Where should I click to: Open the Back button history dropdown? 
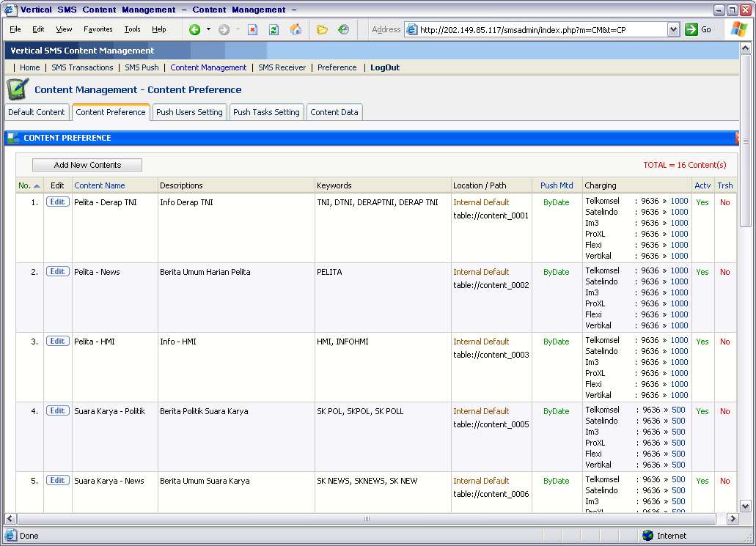coord(208,29)
